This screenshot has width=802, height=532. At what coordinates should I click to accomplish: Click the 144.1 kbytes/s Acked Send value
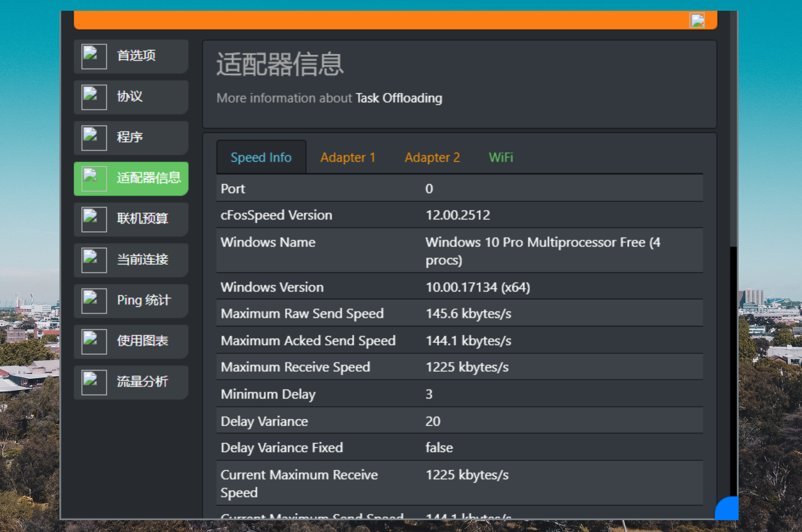[x=468, y=341]
